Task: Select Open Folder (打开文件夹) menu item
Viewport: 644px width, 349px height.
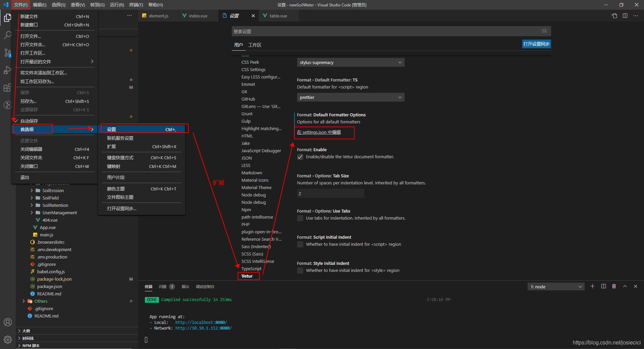Action: [54, 45]
